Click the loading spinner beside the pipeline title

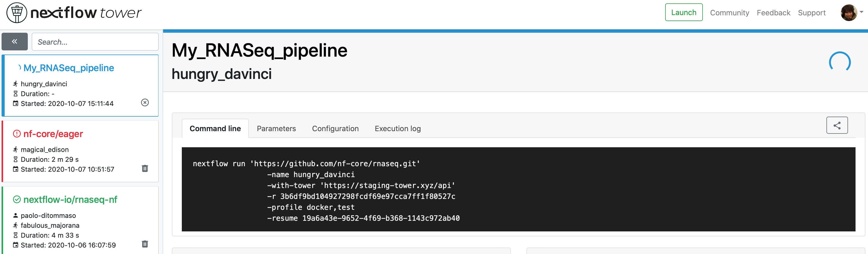click(839, 62)
